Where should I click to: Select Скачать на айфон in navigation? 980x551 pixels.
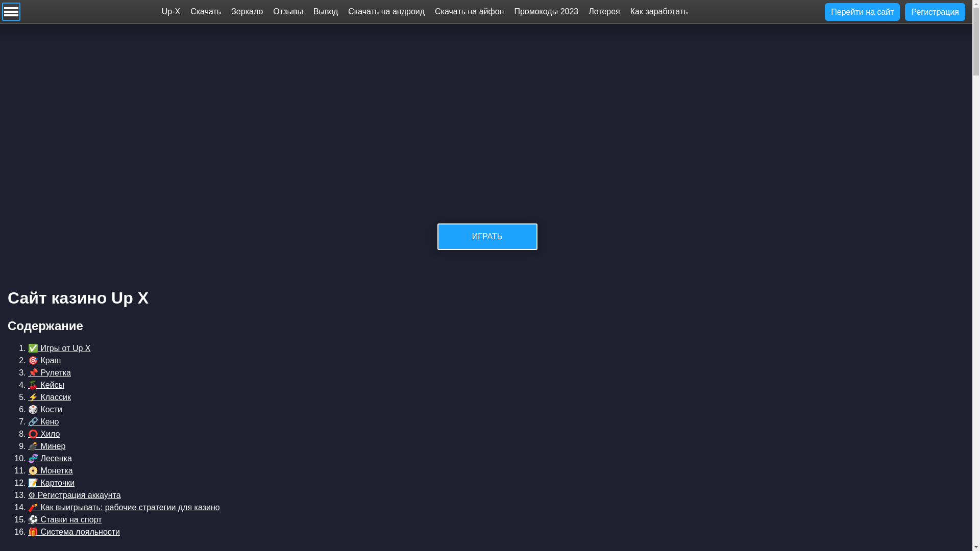point(469,12)
